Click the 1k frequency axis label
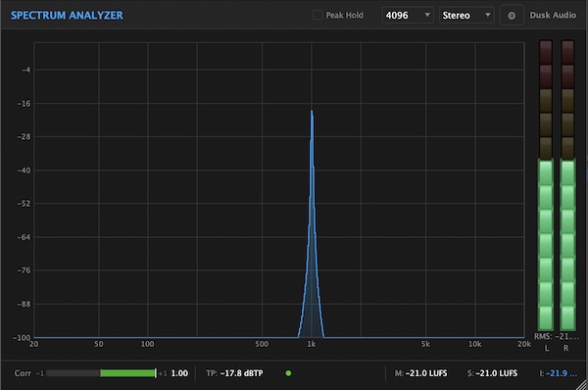The width and height of the screenshot is (588, 390). [x=312, y=344]
